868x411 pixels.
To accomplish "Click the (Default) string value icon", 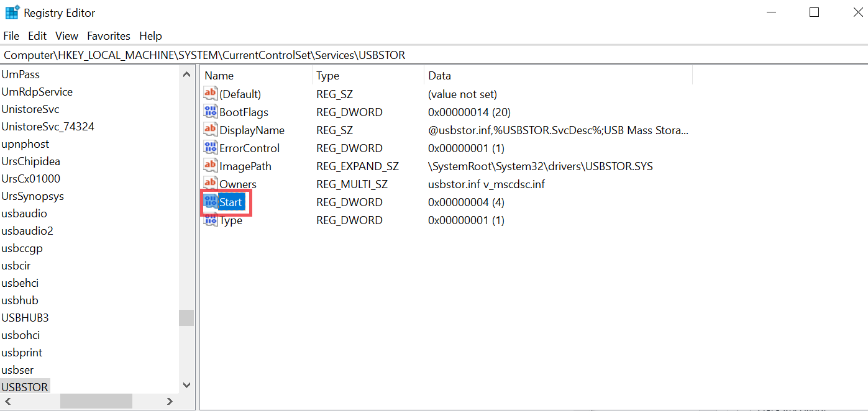I will [211, 94].
